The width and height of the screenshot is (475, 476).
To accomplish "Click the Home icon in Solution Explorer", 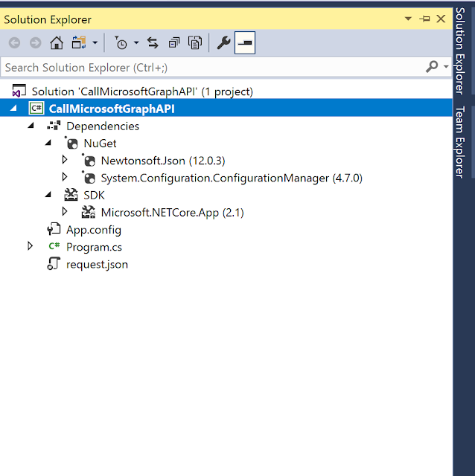I will 57,43.
